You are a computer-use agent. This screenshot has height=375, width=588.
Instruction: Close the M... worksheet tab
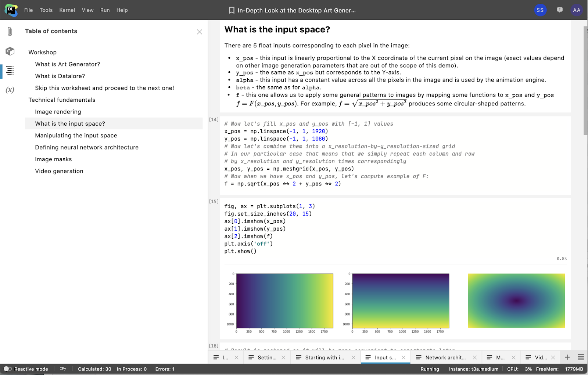[513, 357]
